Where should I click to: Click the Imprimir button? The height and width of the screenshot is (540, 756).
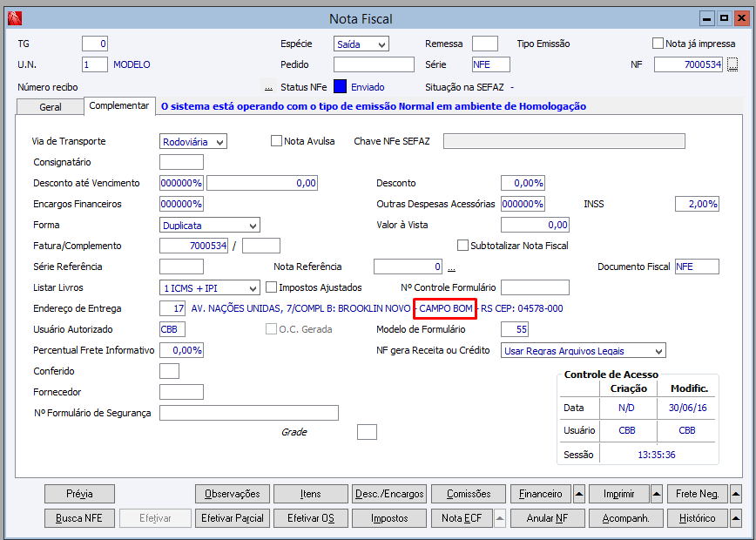[x=618, y=494]
